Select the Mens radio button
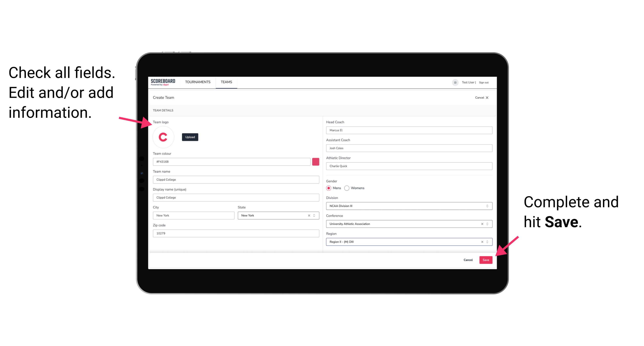 pos(328,188)
